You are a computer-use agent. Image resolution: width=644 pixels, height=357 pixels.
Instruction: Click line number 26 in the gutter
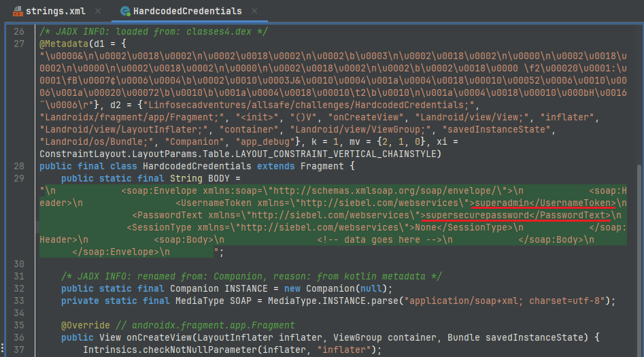(19, 32)
